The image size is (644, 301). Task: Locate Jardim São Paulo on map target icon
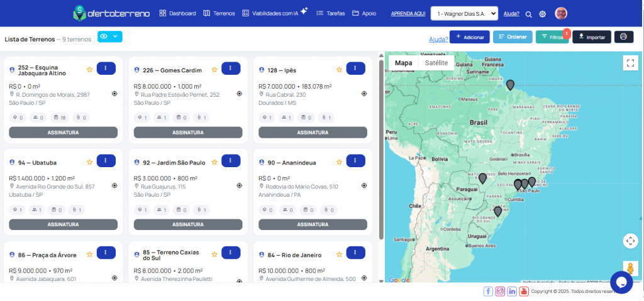pyautogui.click(x=240, y=185)
